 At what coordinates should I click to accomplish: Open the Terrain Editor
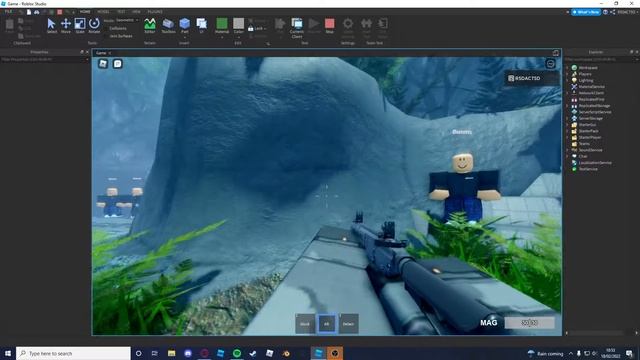tap(150, 25)
